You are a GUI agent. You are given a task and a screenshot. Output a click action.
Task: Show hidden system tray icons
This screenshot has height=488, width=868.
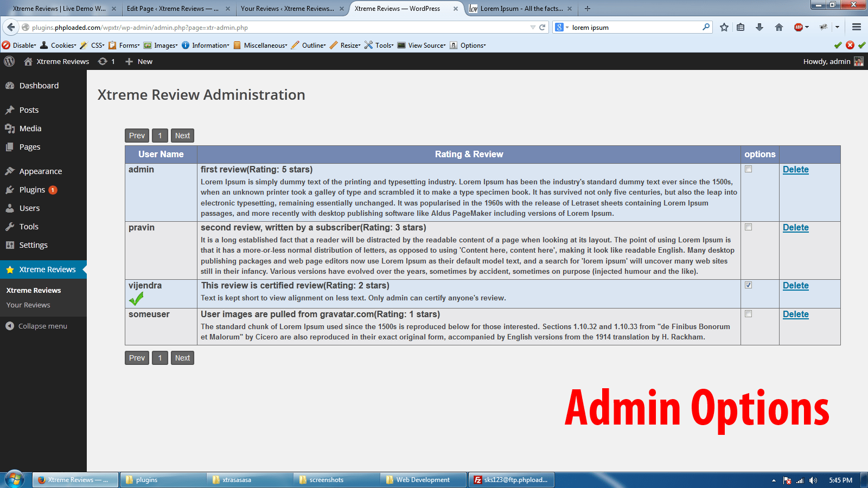tap(774, 480)
